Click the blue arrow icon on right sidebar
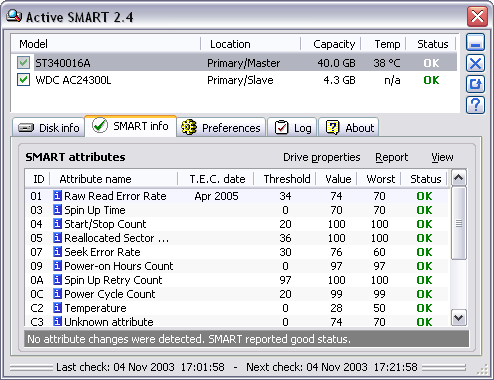 (475, 84)
